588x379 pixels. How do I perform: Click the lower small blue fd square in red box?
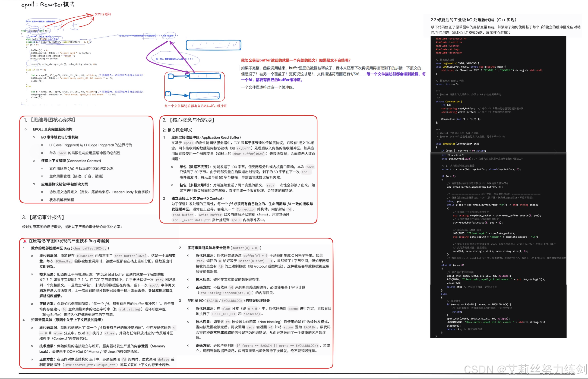[168, 94]
